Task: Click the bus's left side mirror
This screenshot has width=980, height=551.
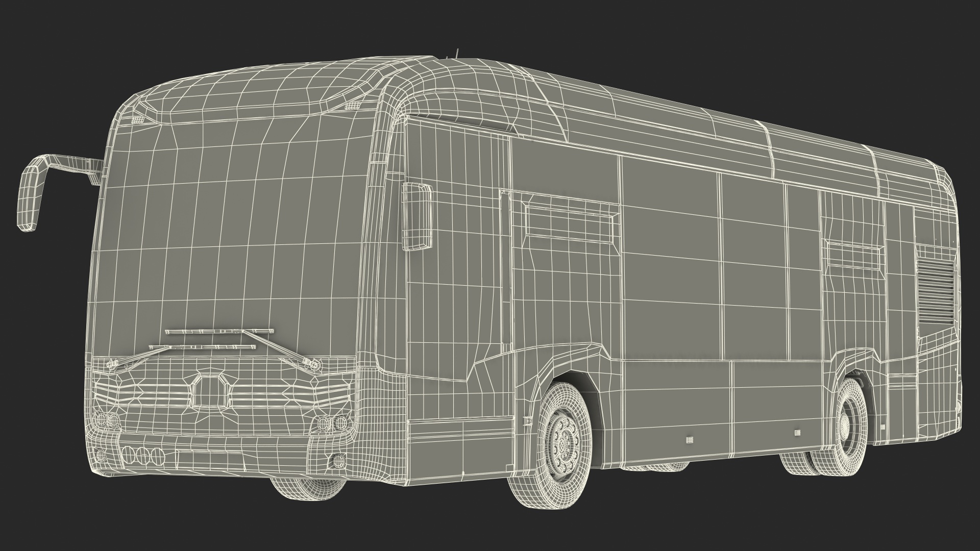Action: (x=29, y=198)
